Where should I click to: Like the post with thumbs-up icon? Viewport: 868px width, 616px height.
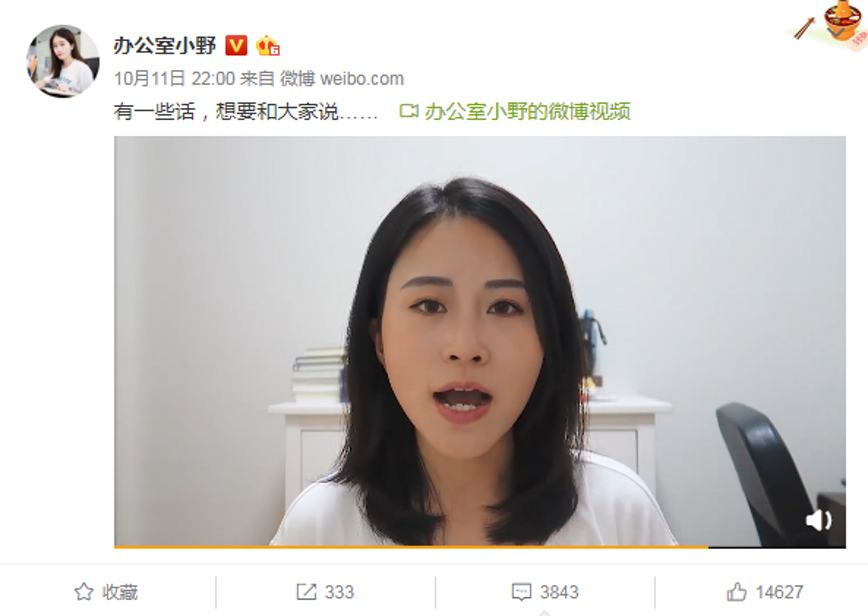point(736,592)
